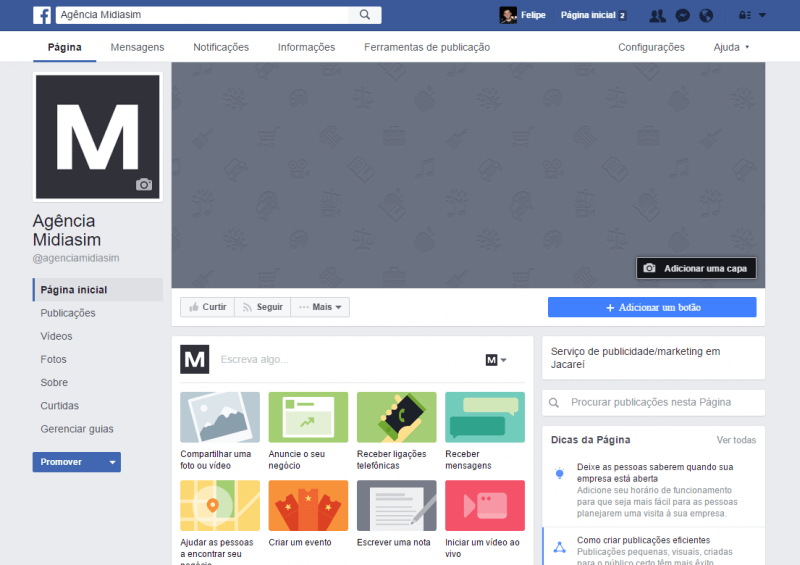Click the search magnifier button
800x565 pixels.
click(x=364, y=15)
